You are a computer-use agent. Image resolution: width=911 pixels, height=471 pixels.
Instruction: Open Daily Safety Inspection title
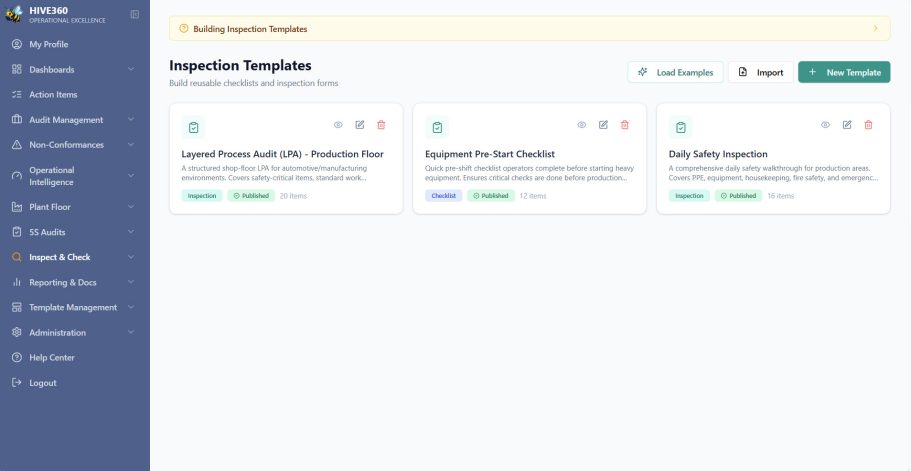coord(718,154)
